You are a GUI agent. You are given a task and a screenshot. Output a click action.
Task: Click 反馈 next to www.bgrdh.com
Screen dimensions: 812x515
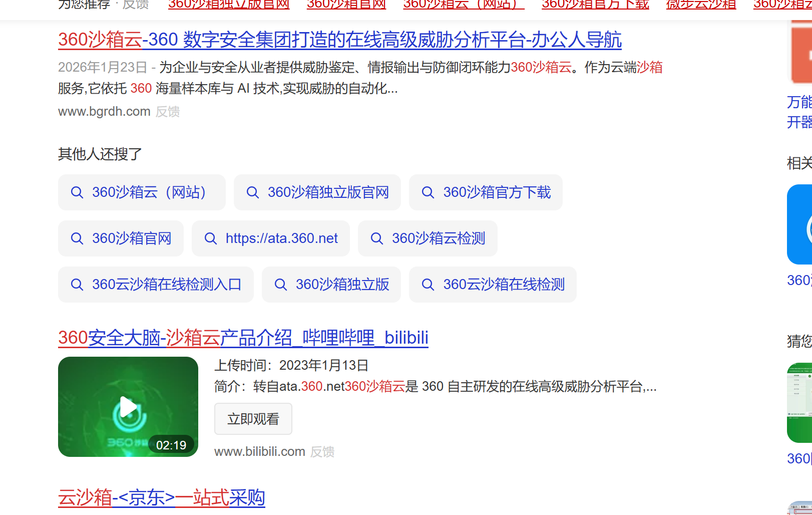coord(168,112)
